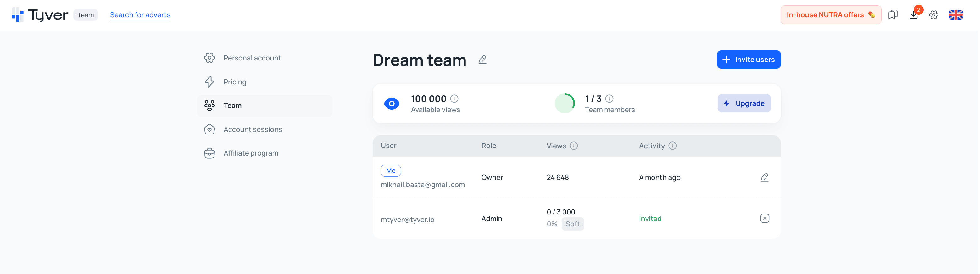This screenshot has width=980, height=274.
Task: Click A month ago activity cell
Action: point(659,177)
